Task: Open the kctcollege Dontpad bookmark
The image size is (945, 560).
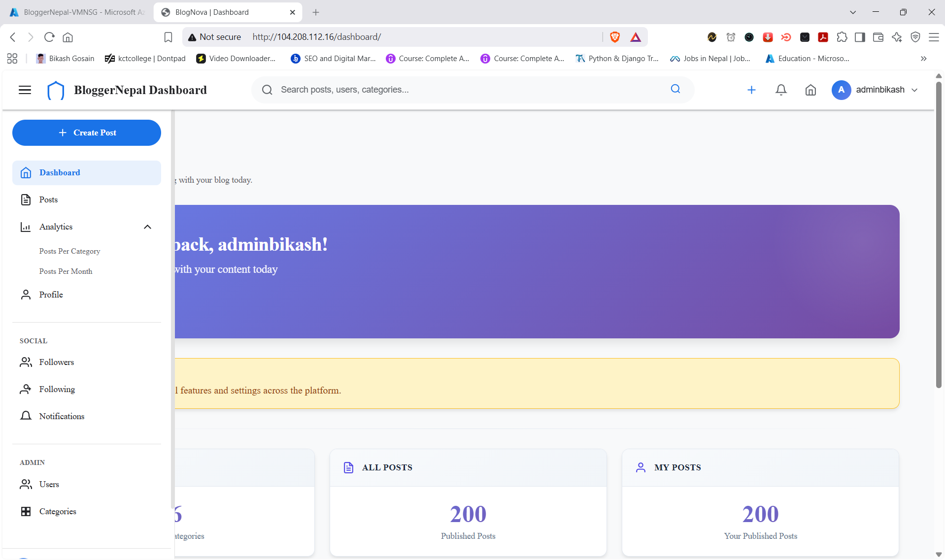Action: tap(145, 59)
